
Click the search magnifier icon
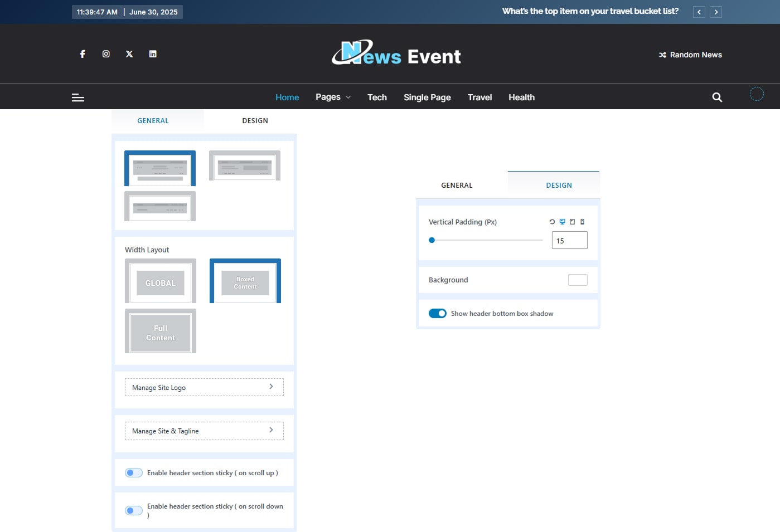pyautogui.click(x=717, y=97)
